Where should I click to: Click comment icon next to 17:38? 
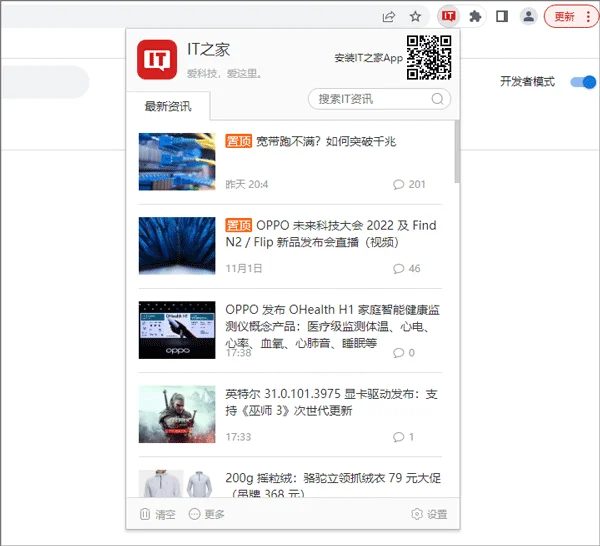(x=398, y=353)
